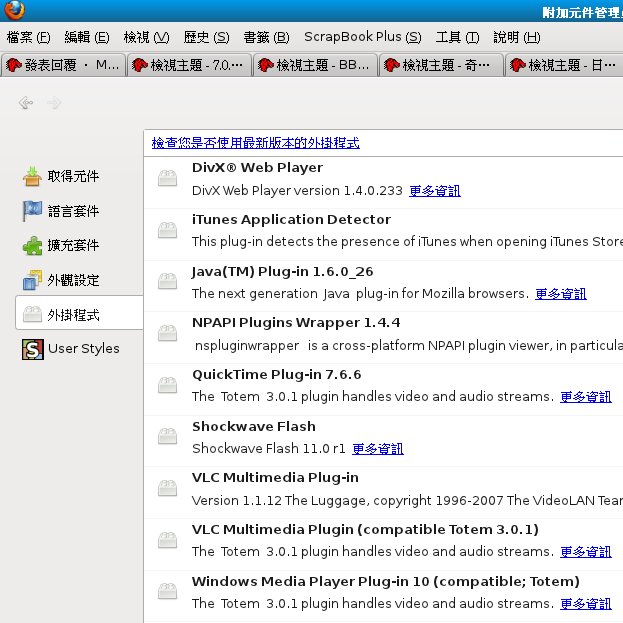Open the 書籤 (B) bookmarks menu

tap(266, 37)
